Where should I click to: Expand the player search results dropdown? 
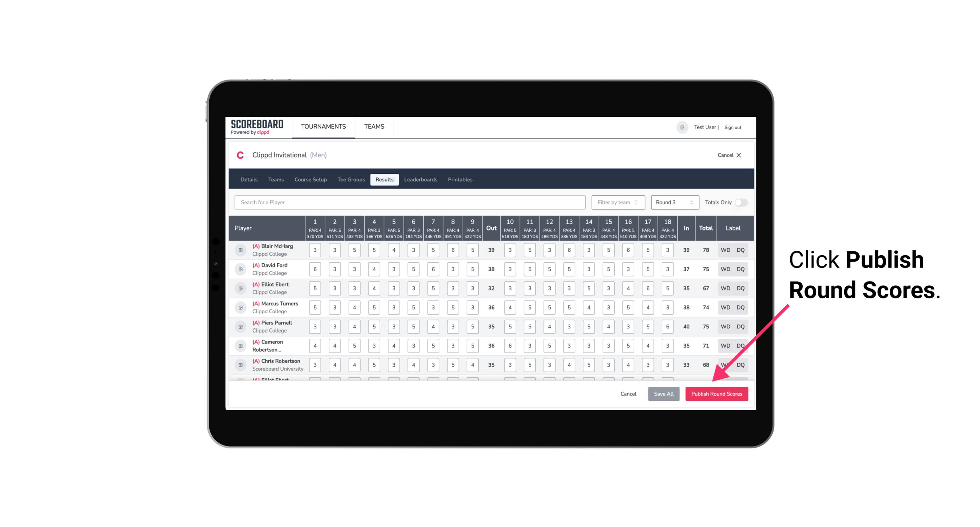409,202
